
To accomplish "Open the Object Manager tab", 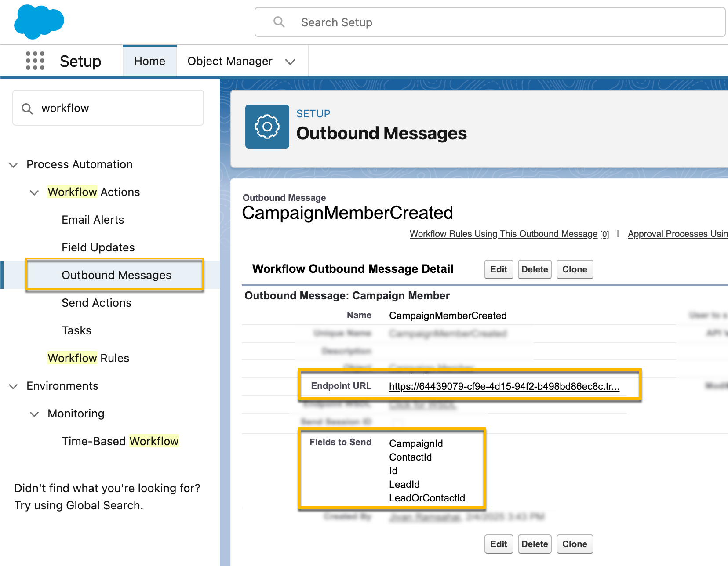I will click(x=230, y=61).
